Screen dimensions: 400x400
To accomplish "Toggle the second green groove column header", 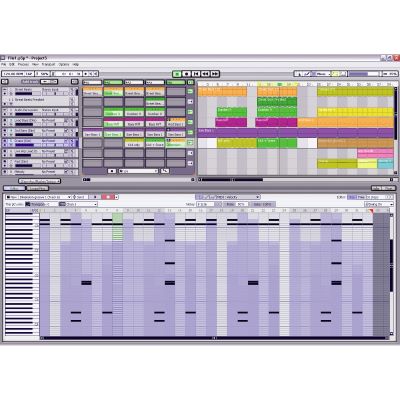I will 113,82.
